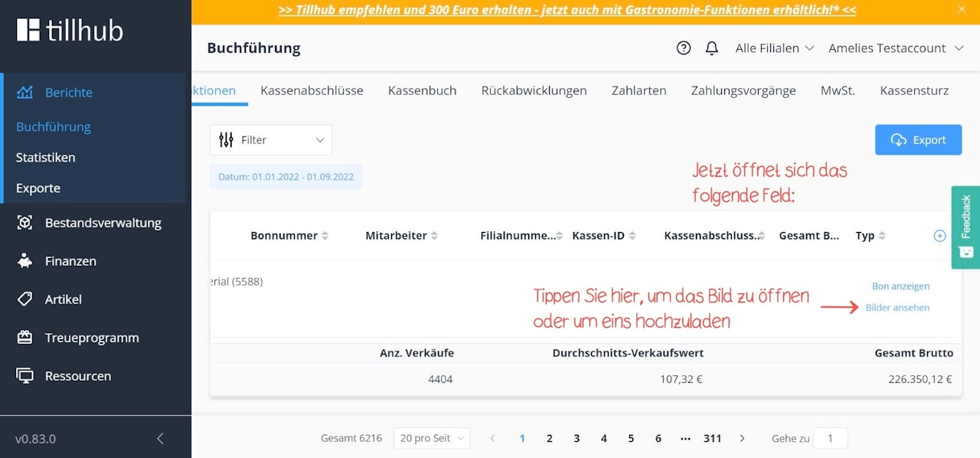Screen dimensions: 980x458
Task: Open the help question mark icon
Action: (x=684, y=48)
